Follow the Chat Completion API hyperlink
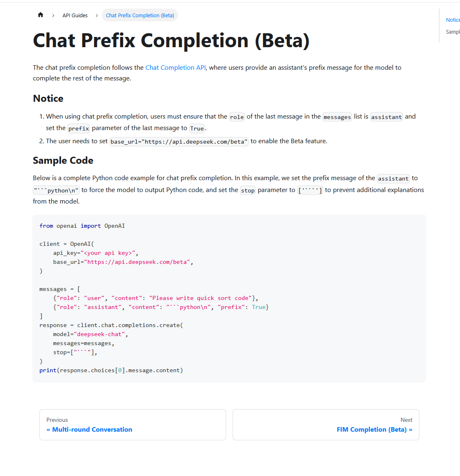460x476 pixels. point(175,68)
